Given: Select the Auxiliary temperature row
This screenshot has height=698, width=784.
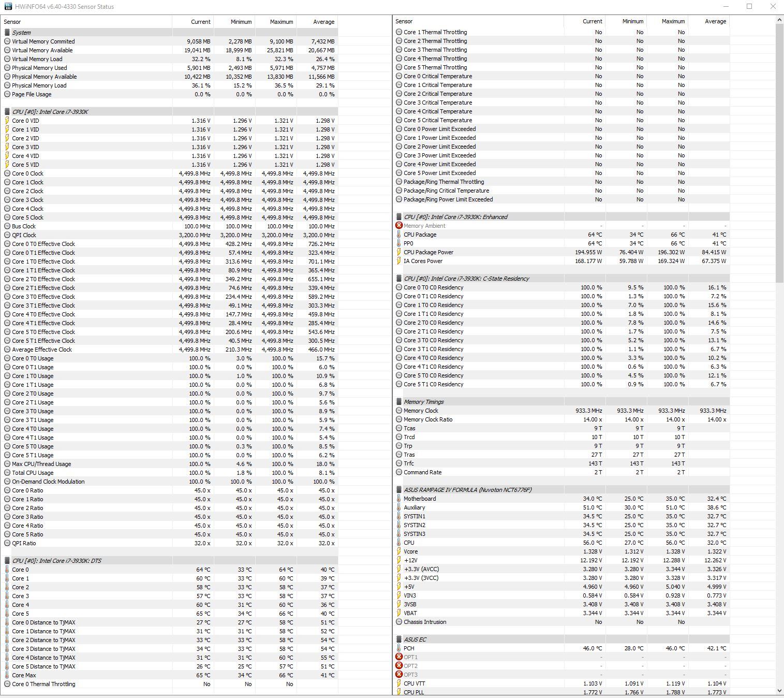Looking at the screenshot, I should coord(561,507).
